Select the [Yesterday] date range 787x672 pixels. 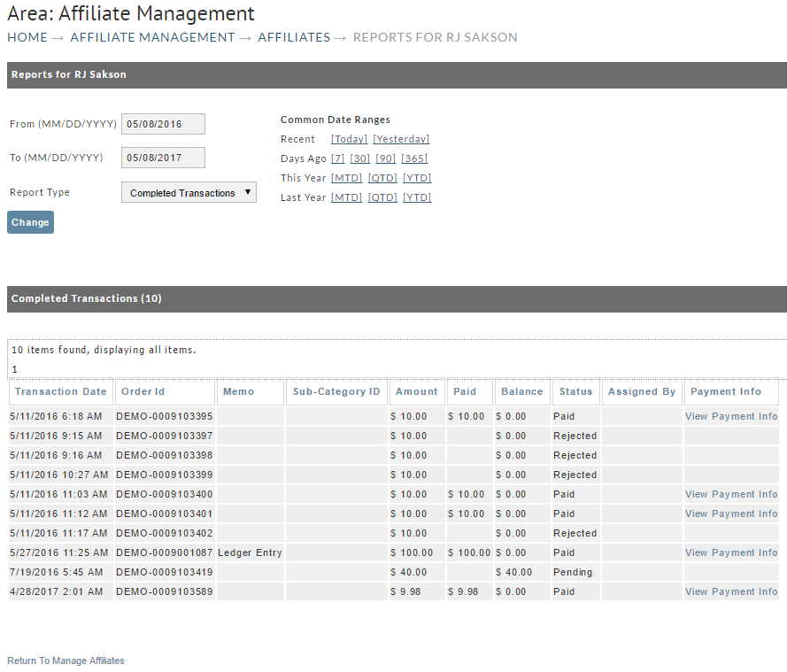tap(401, 139)
